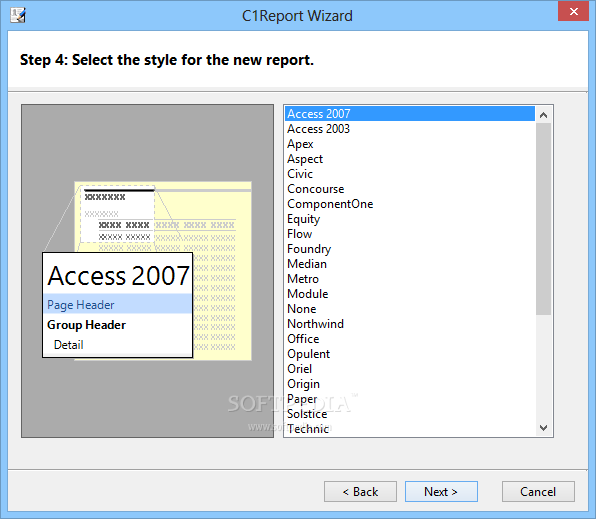
Task: Select the None style option
Action: [x=410, y=309]
